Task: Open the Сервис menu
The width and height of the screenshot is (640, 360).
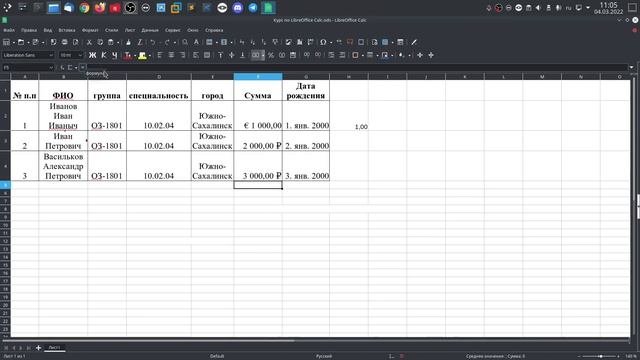Action: pos(173,30)
